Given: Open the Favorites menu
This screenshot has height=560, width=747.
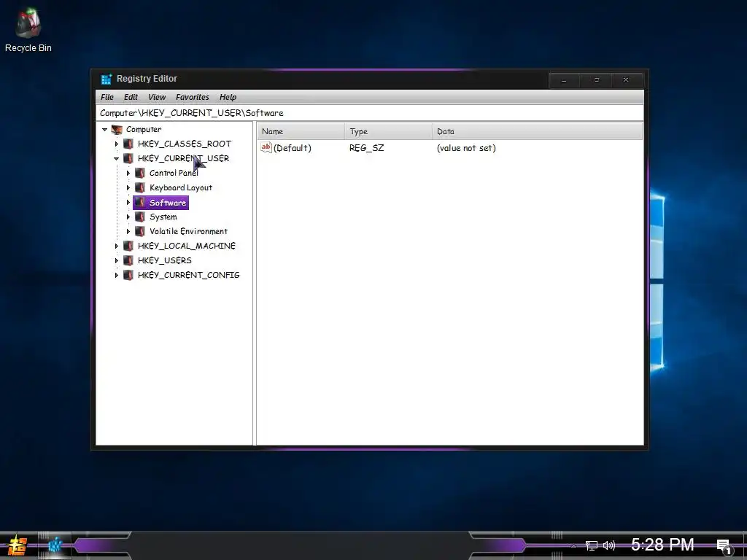Looking at the screenshot, I should tap(193, 97).
